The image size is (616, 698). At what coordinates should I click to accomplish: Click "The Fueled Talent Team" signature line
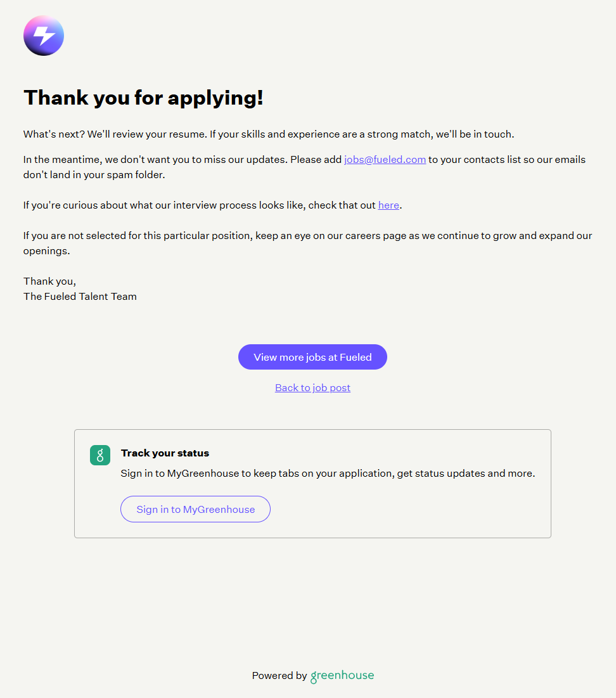click(x=80, y=297)
